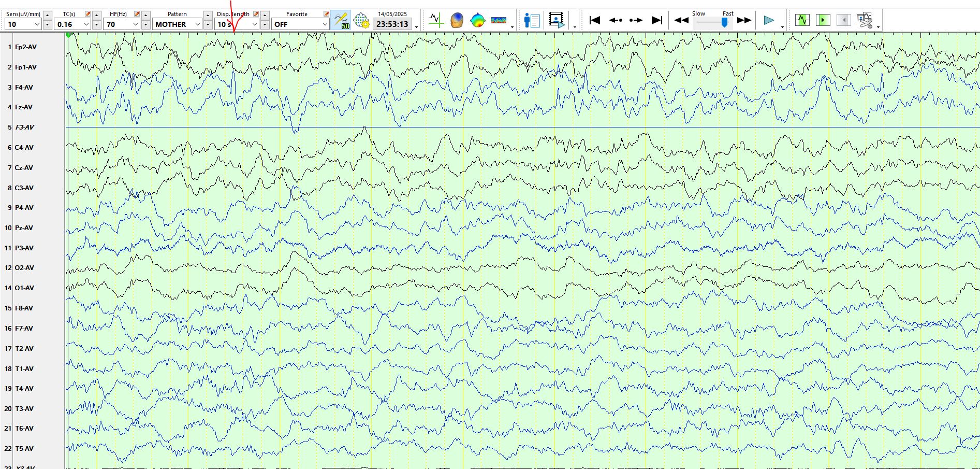Image resolution: width=980 pixels, height=469 pixels.
Task: Click the rewind double-arrow button
Action: (x=681, y=20)
